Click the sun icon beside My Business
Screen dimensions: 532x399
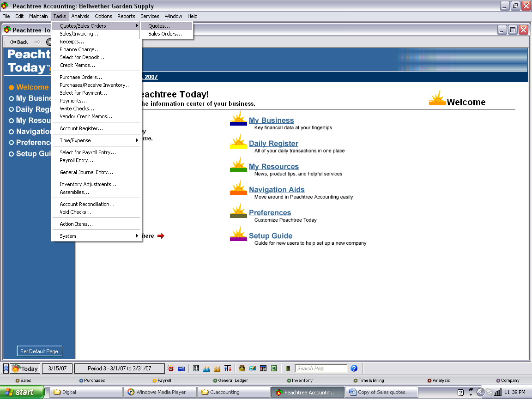[238, 118]
